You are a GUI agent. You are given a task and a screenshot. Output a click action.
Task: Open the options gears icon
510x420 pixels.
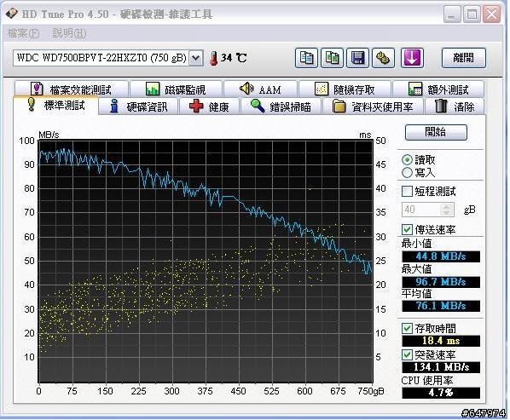click(x=383, y=58)
